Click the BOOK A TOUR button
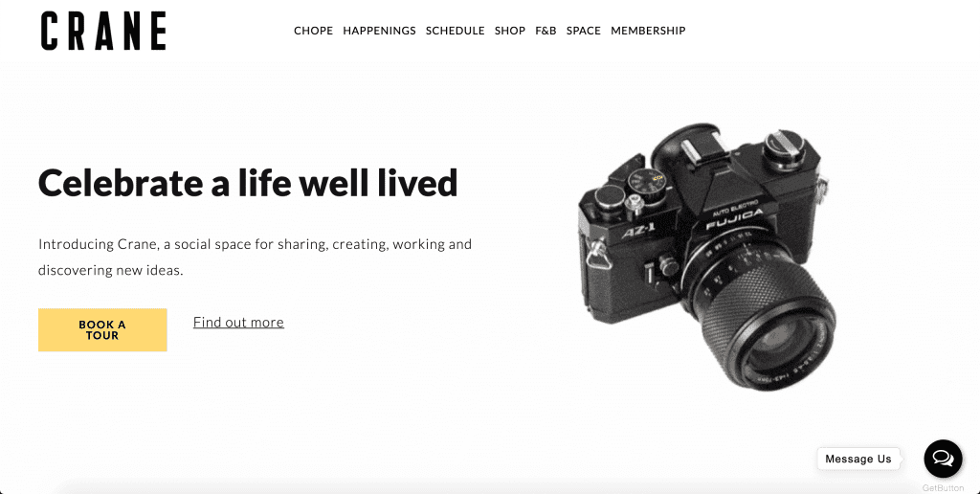The width and height of the screenshot is (980, 494). tap(102, 329)
